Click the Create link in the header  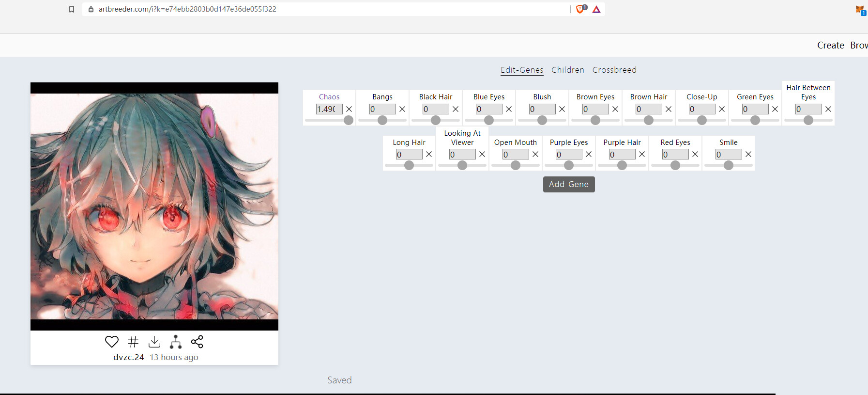point(830,45)
